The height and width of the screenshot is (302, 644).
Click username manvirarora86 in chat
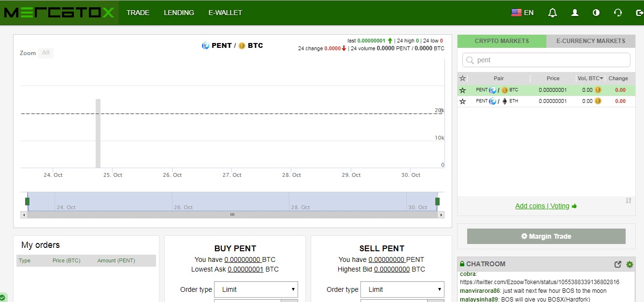480,291
